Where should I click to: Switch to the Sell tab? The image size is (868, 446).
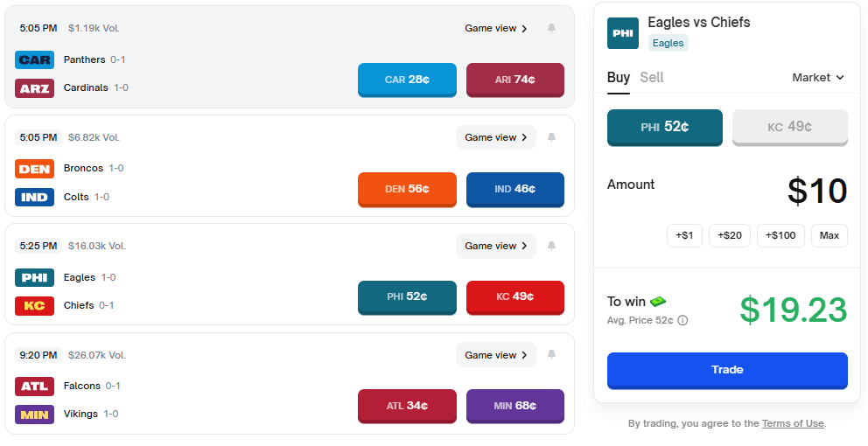coord(652,78)
